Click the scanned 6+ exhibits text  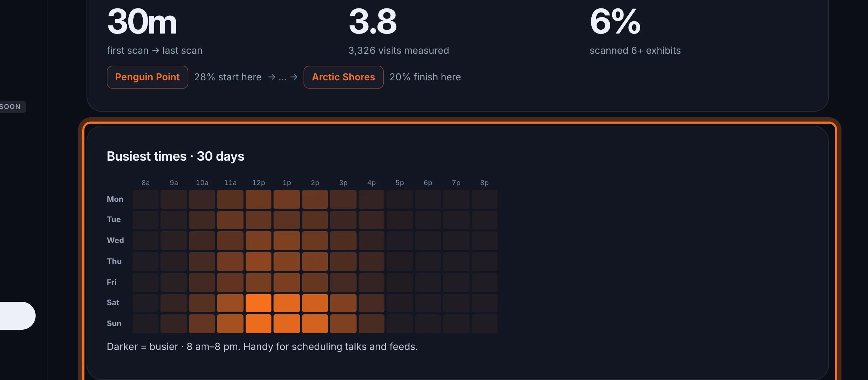pyautogui.click(x=635, y=51)
